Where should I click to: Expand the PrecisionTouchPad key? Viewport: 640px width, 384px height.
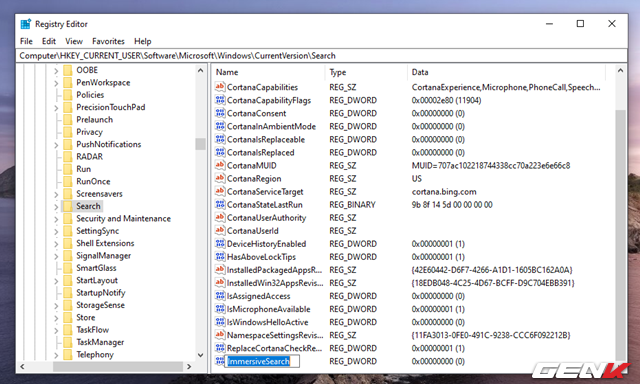click(x=56, y=108)
